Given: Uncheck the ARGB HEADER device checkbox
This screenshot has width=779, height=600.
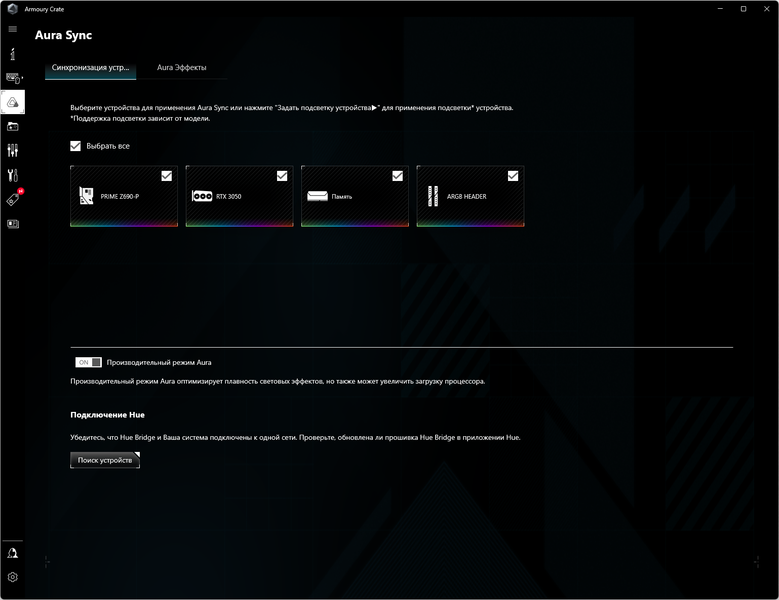Looking at the screenshot, I should 513,176.
